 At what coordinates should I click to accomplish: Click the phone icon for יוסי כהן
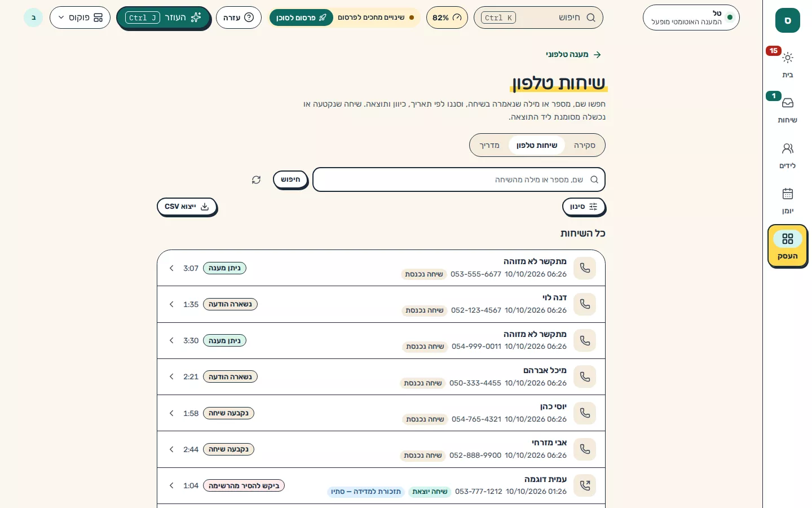(x=585, y=413)
